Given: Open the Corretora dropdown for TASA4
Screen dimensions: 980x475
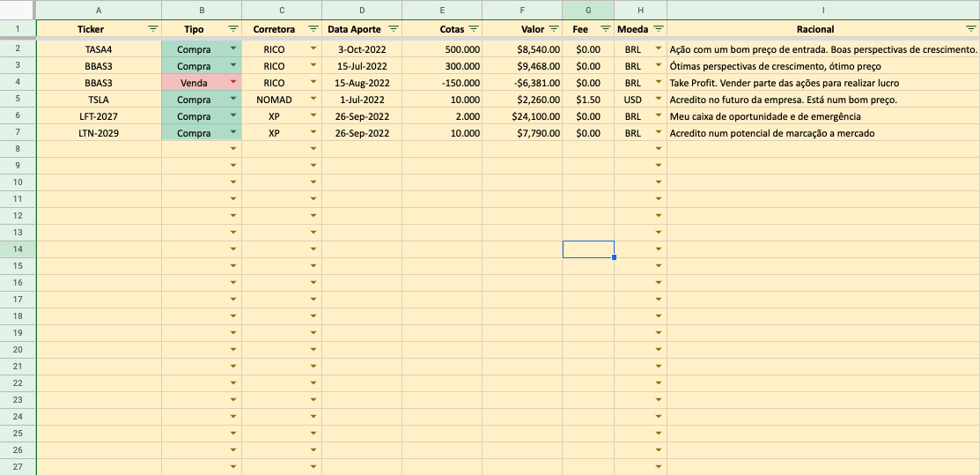Looking at the screenshot, I should (313, 48).
